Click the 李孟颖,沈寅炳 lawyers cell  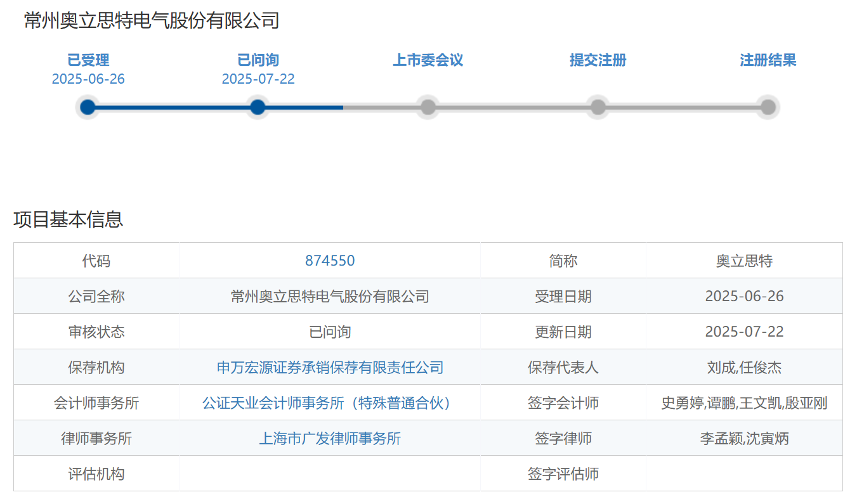coord(745,438)
